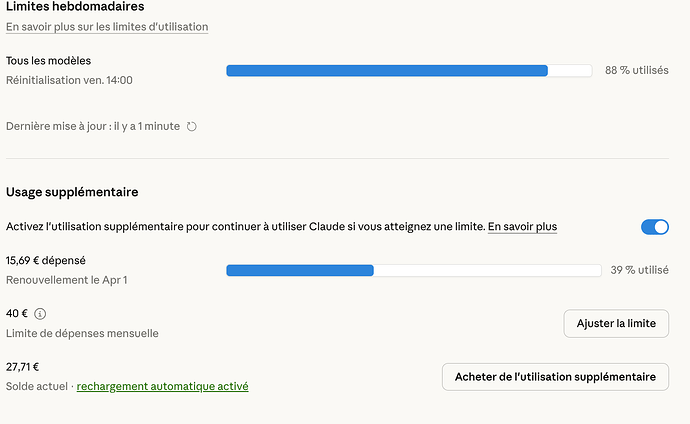The width and height of the screenshot is (690, 424).
Task: Click the refresh icon beside last update time
Action: coord(192,126)
